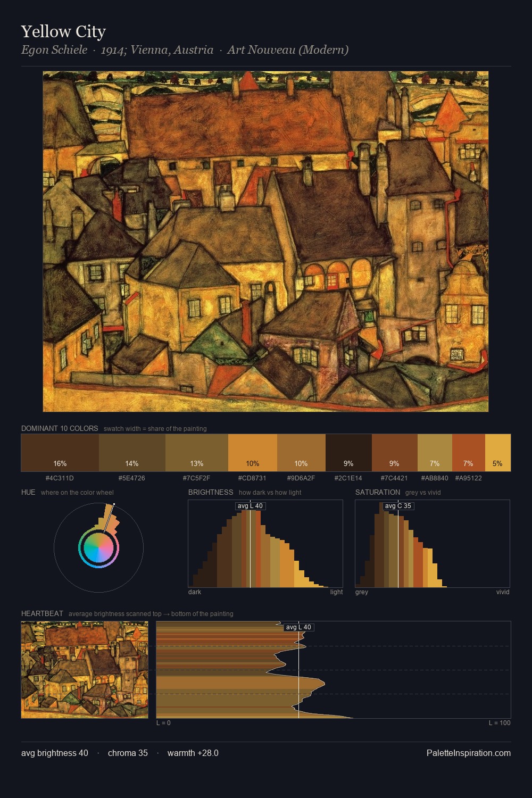
Task: Click the 'L = 100' axis label
Action: point(500,723)
